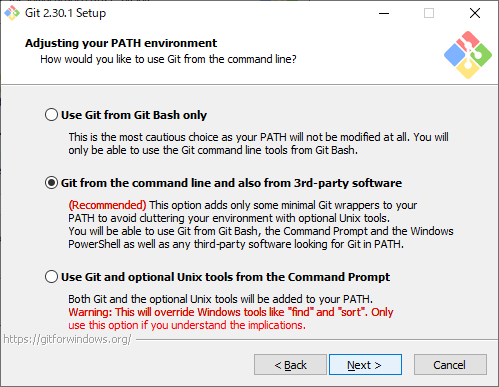This screenshot has width=499, height=387.
Task: Click the Git icon in the title bar
Action: (12, 13)
